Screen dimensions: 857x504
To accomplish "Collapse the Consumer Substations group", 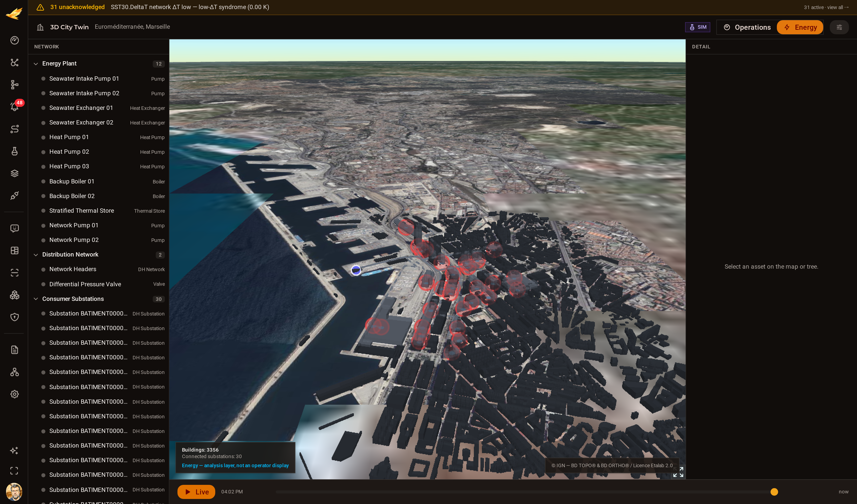I will coord(36,299).
